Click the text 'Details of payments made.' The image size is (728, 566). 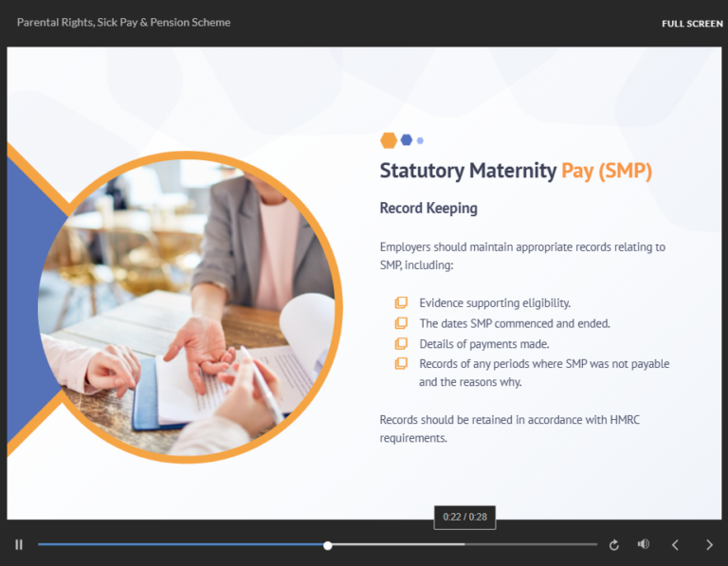tap(484, 344)
